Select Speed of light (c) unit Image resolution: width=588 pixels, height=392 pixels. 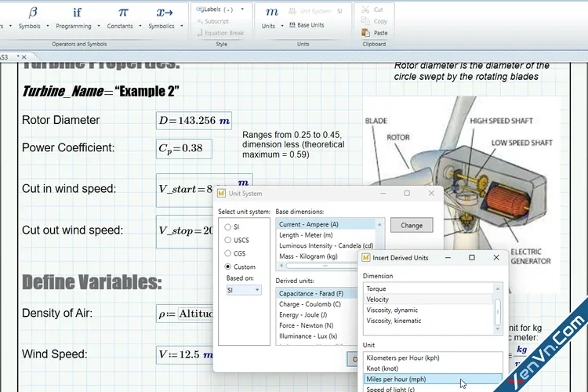point(433,389)
